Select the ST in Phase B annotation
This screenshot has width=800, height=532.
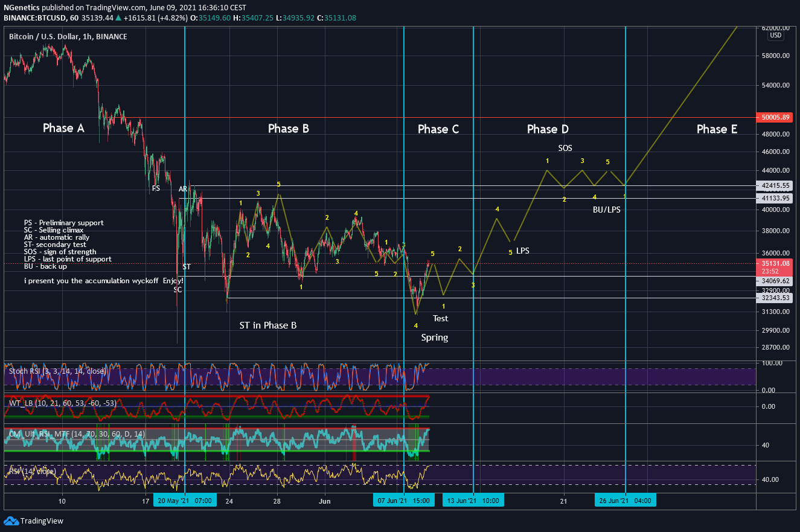268,325
